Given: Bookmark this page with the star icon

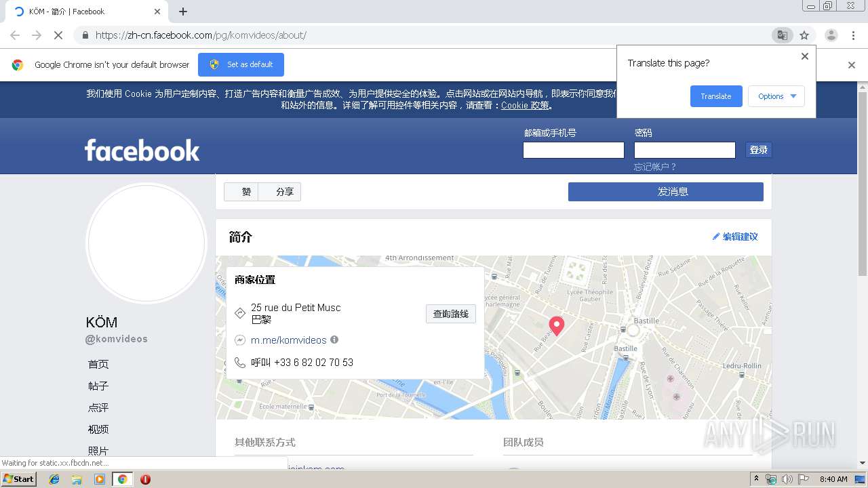Looking at the screenshot, I should click(x=804, y=35).
